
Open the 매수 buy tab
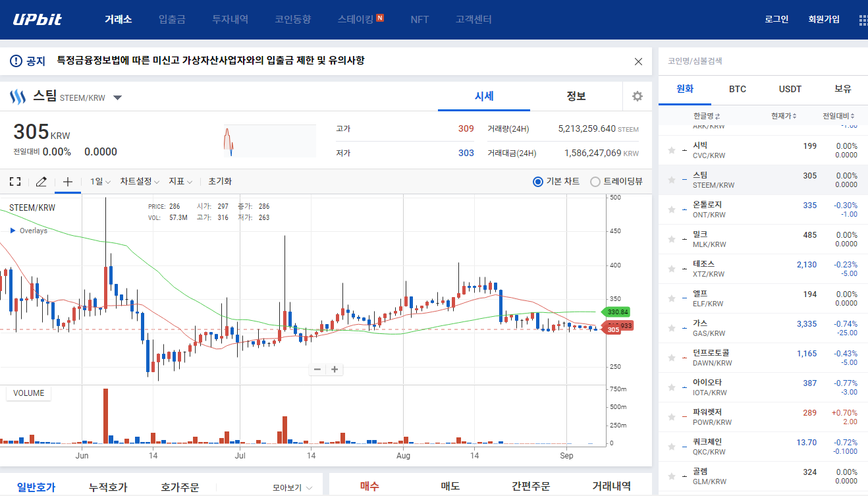pyautogui.click(x=369, y=486)
